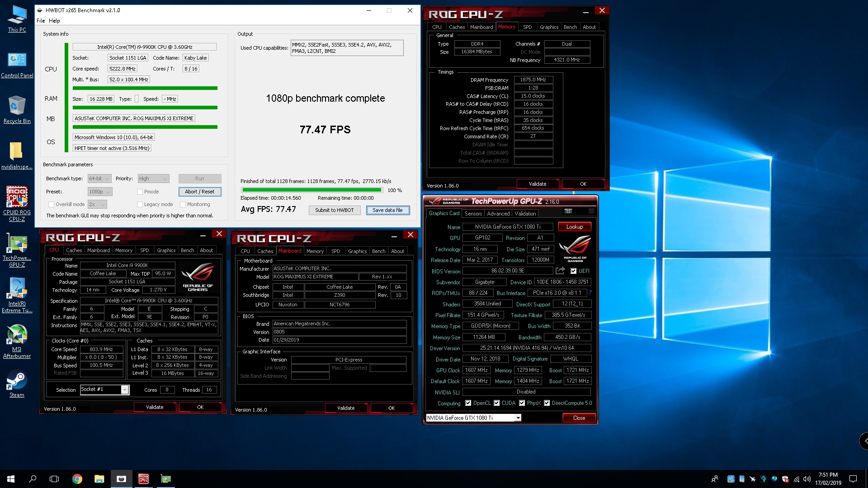This screenshot has height=488, width=868.
Task: Open Bench tab in Mainboard CPU-Z window
Action: [x=378, y=251]
